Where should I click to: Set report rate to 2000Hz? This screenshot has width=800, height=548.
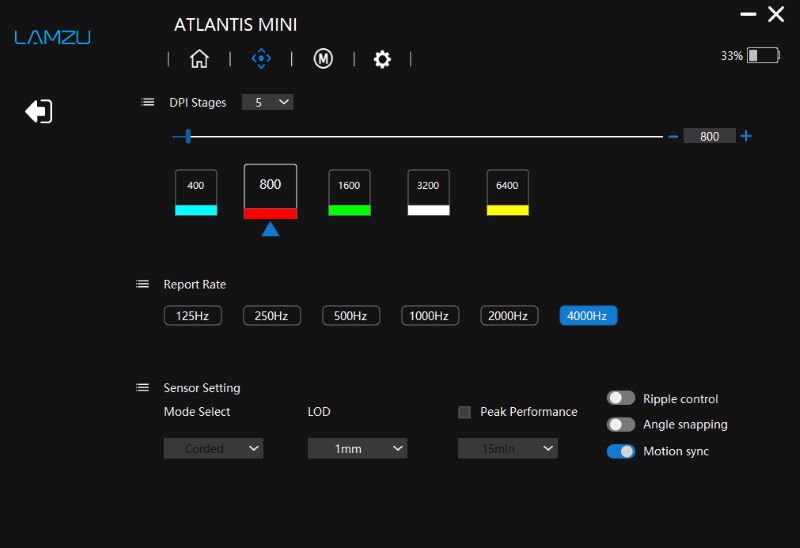point(509,316)
